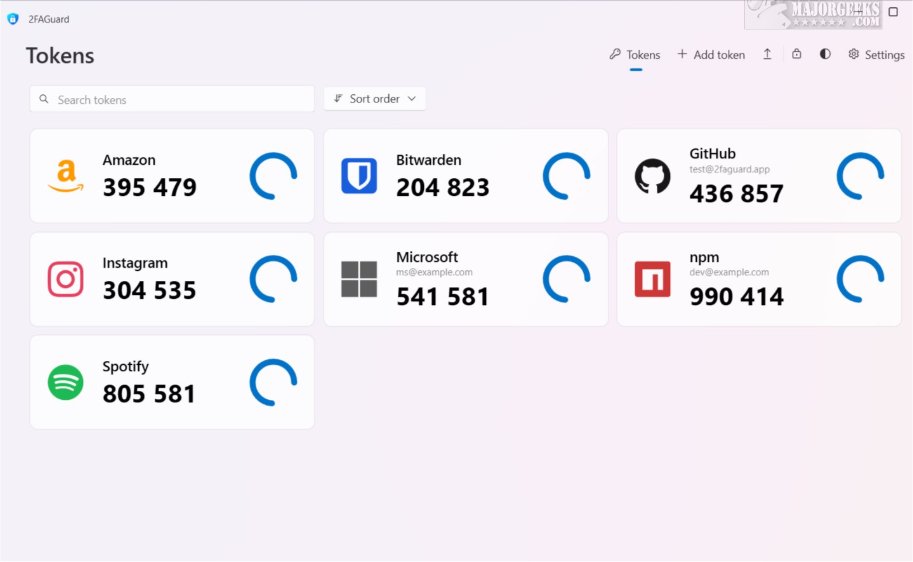Image resolution: width=913 pixels, height=562 pixels.
Task: Click the GitHub octocat icon
Action: pyautogui.click(x=652, y=176)
